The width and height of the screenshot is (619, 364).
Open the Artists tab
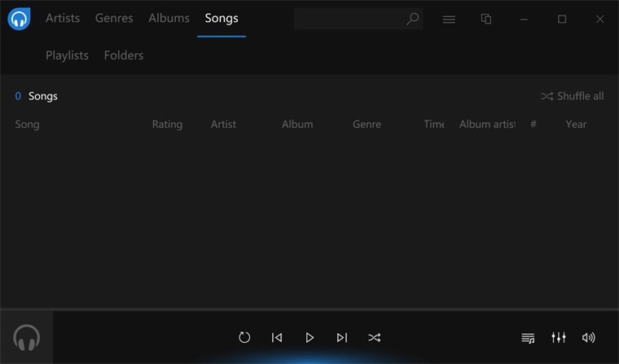(x=63, y=18)
